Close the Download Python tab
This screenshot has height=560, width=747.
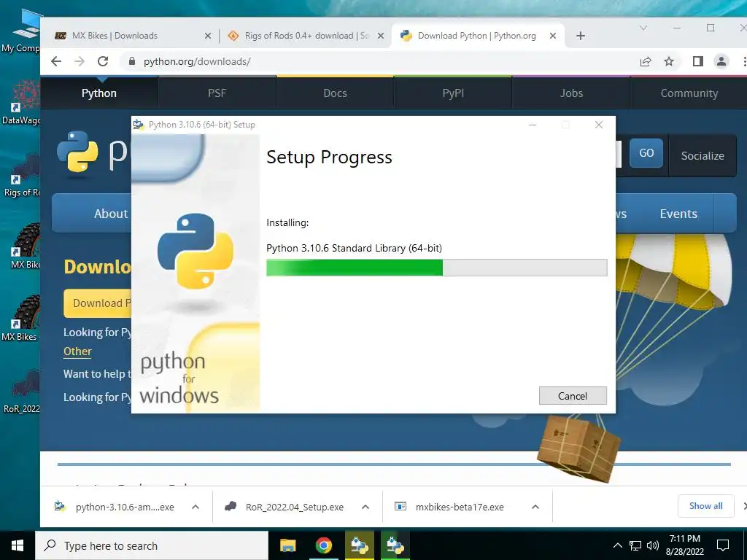[553, 36]
